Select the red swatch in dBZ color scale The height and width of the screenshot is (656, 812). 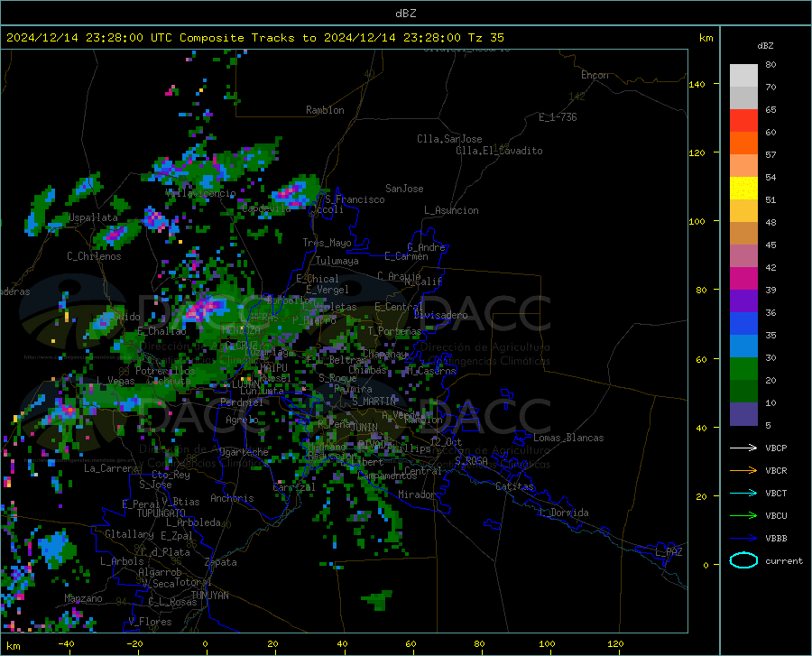pyautogui.click(x=743, y=121)
